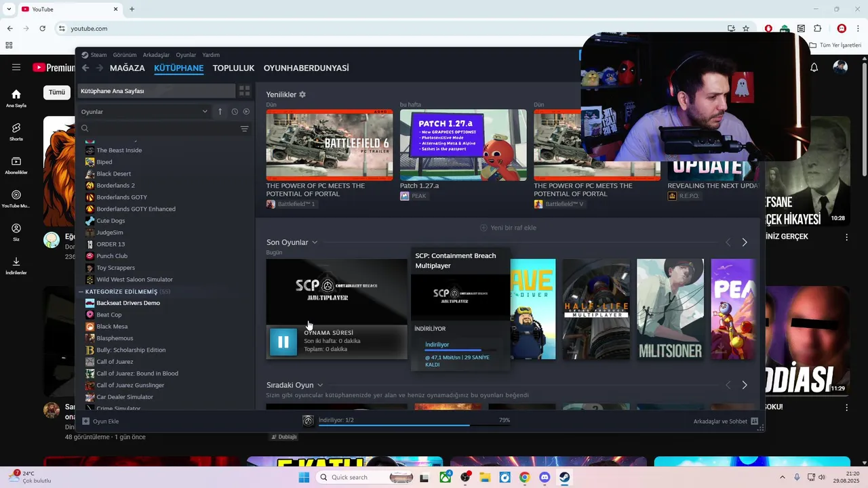Open the Görünüm menu in Steam

(125, 55)
